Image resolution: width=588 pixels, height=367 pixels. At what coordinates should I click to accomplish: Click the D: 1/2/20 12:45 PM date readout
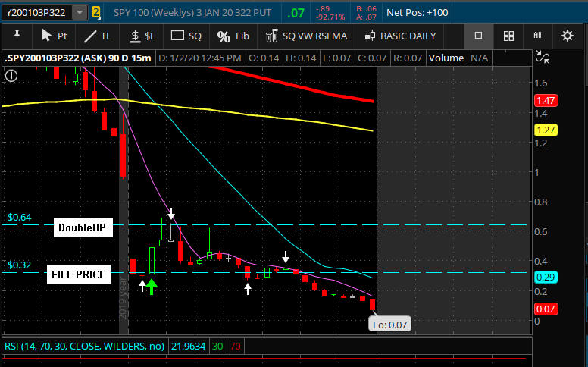200,58
